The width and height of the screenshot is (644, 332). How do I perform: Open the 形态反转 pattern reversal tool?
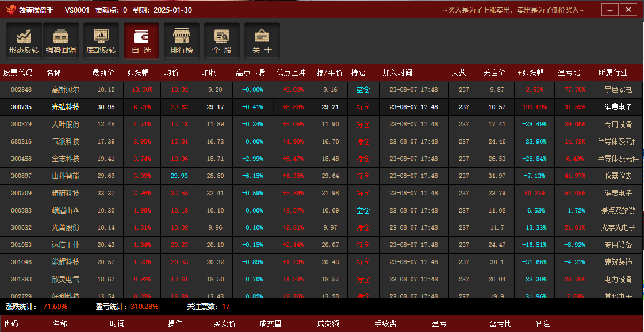(24, 41)
